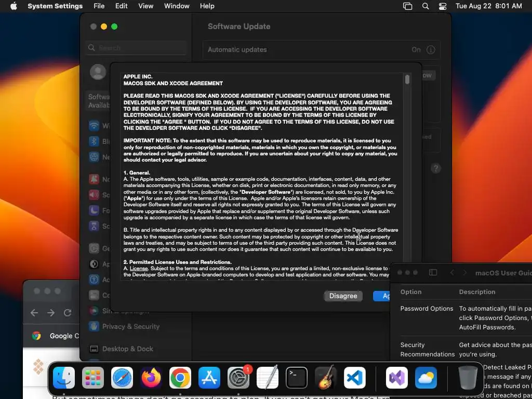Click Reload button in Chrome window
The width and height of the screenshot is (532, 399).
[x=68, y=313]
